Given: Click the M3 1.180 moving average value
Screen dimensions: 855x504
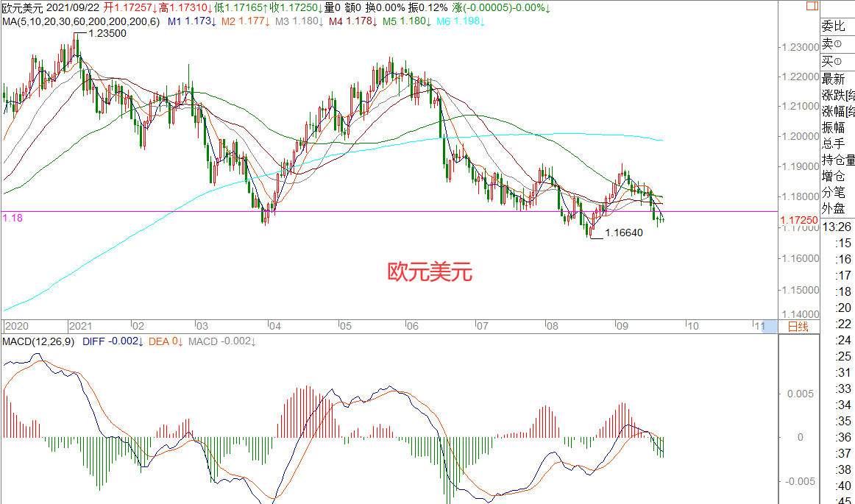Looking at the screenshot, I should (x=300, y=21).
